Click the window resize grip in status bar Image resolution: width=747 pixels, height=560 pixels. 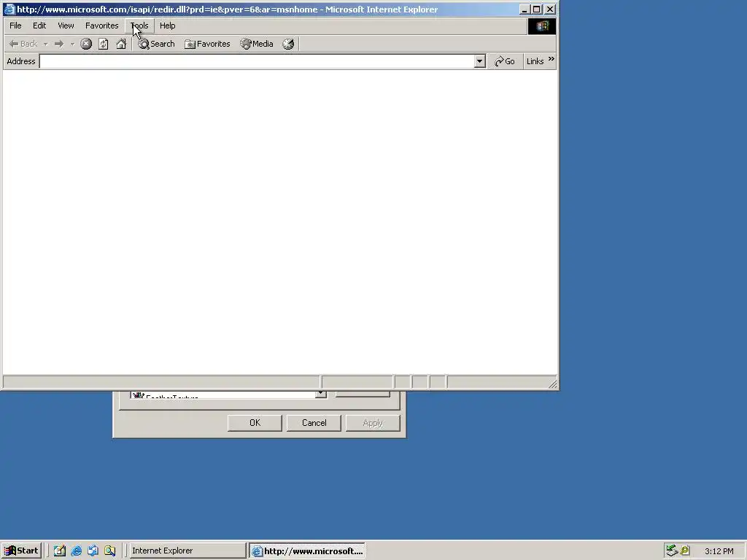552,384
